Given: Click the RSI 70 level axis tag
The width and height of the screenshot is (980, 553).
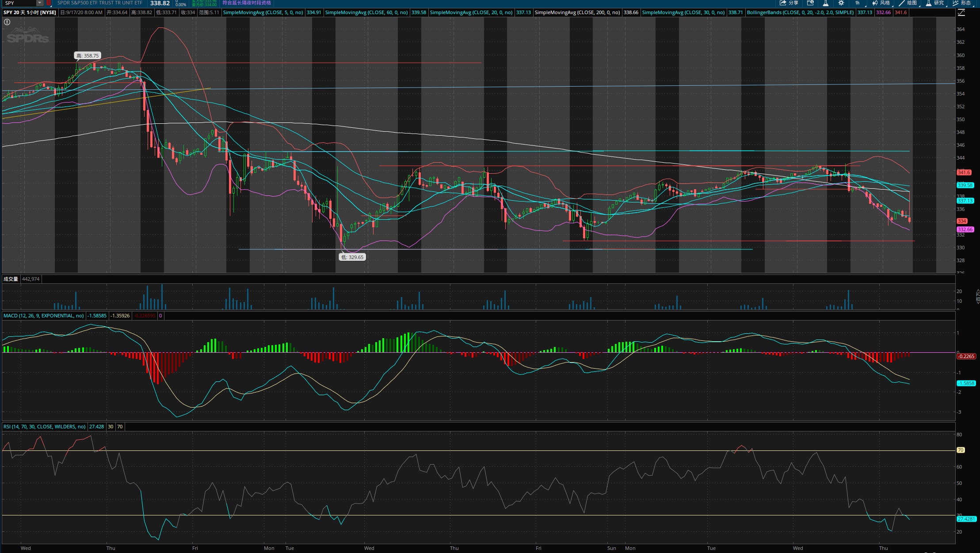Looking at the screenshot, I should [960, 450].
